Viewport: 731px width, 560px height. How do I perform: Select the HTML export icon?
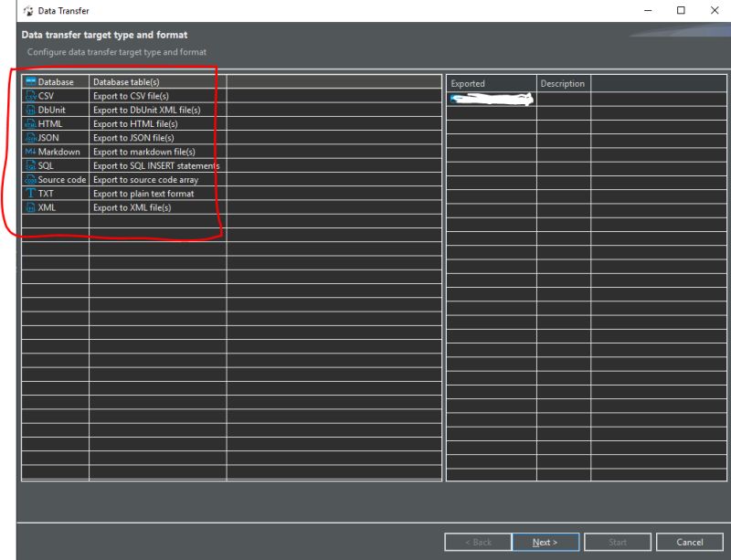[30, 123]
